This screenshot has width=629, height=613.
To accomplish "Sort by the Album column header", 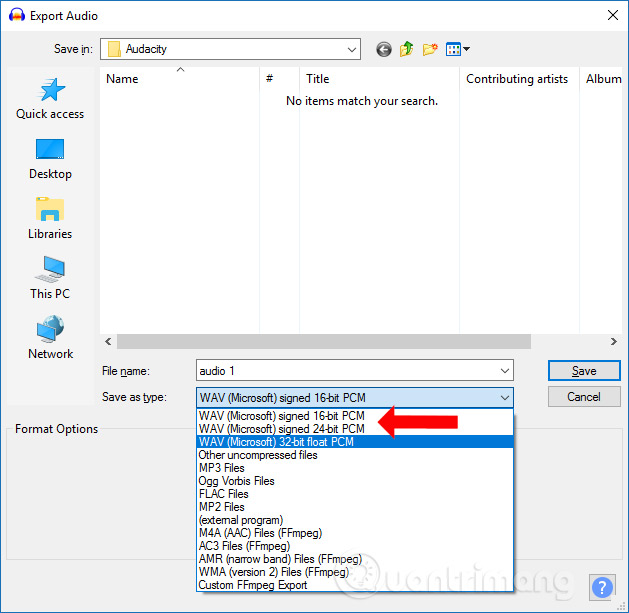I will [x=601, y=79].
